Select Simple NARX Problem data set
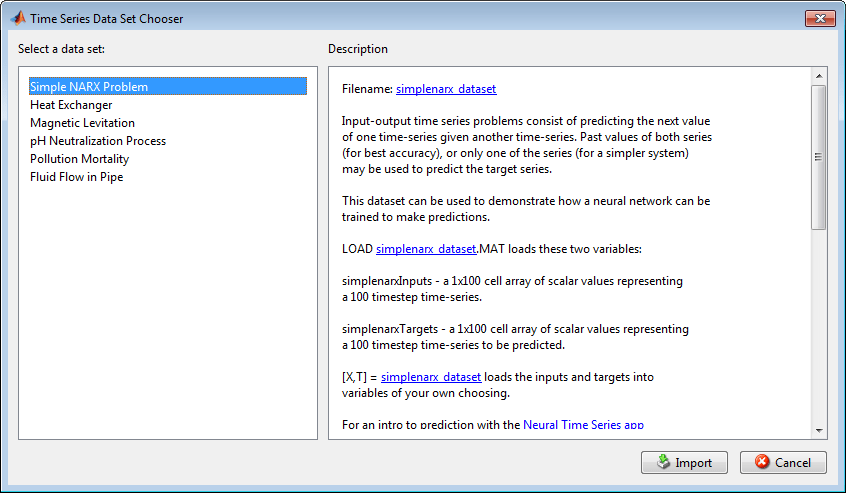Screen dimensions: 846x493 (168, 86)
